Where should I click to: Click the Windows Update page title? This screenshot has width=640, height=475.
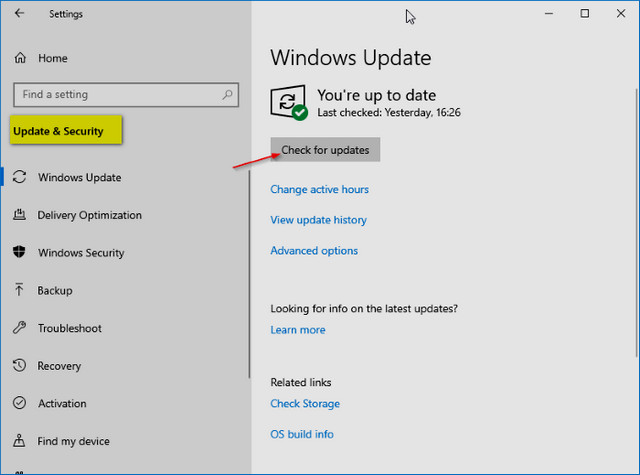(351, 58)
